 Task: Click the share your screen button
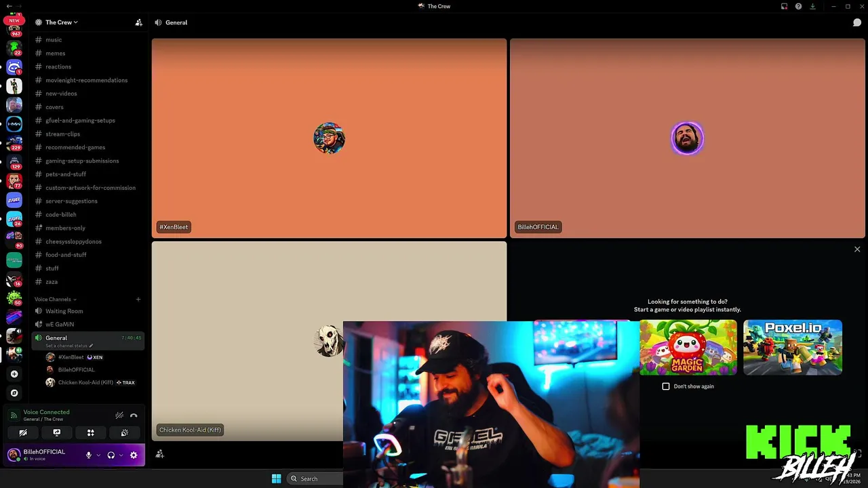[57, 432]
